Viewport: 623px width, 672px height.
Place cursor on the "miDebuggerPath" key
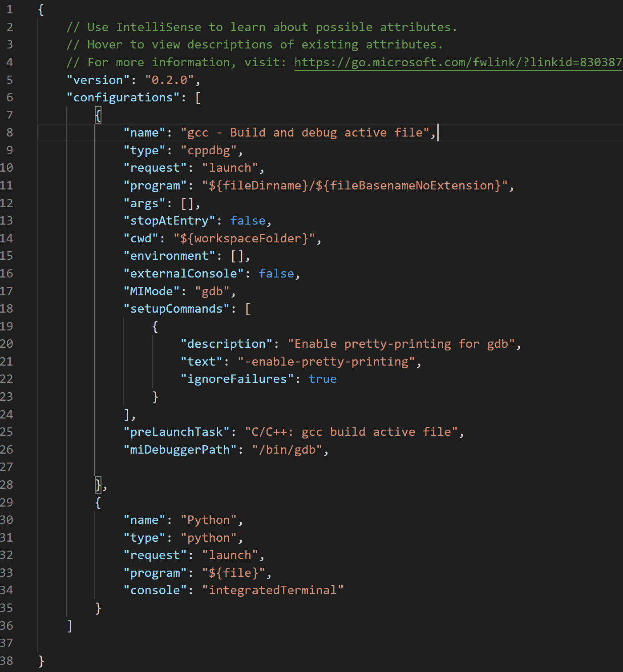tap(180, 449)
